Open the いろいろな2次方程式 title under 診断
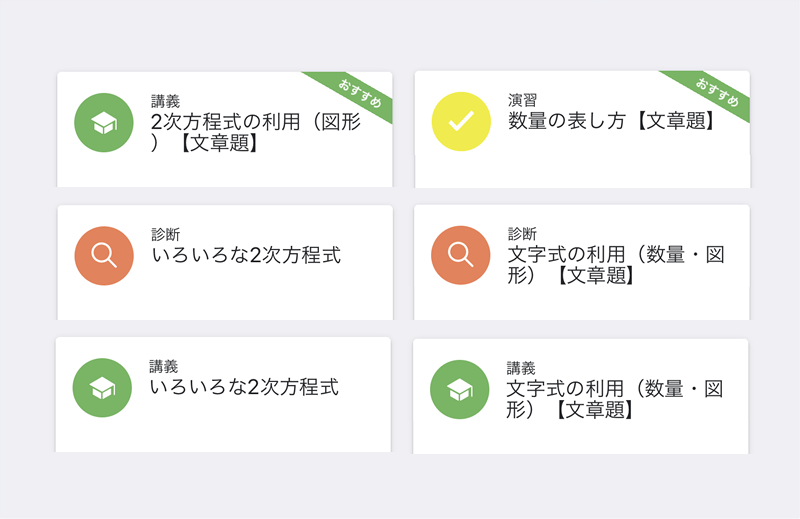800x519 pixels. pyautogui.click(x=246, y=255)
